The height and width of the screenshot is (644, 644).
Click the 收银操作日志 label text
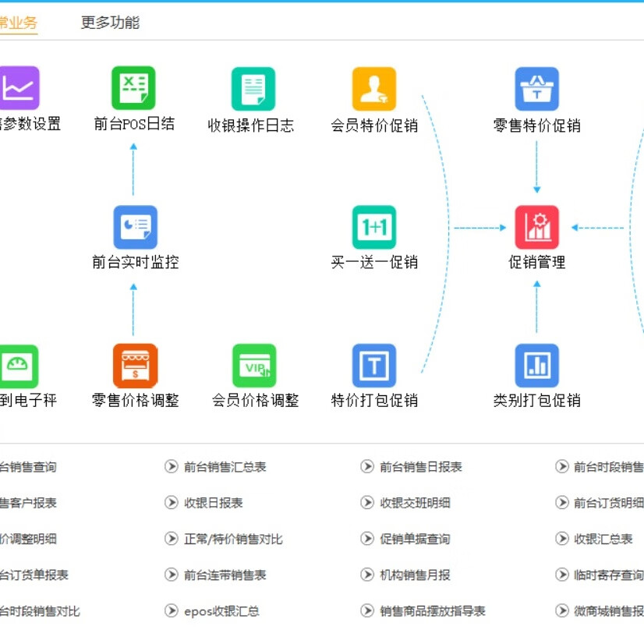pos(251,126)
